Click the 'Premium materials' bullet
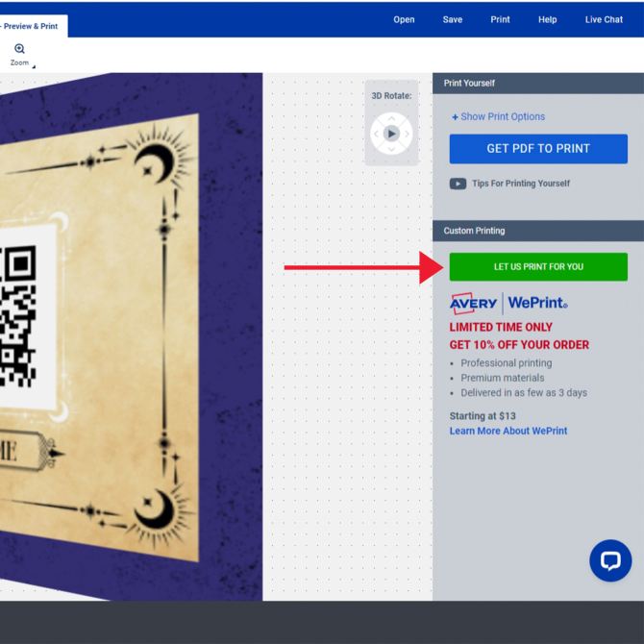Screen dimensions: 644x644 click(x=503, y=378)
